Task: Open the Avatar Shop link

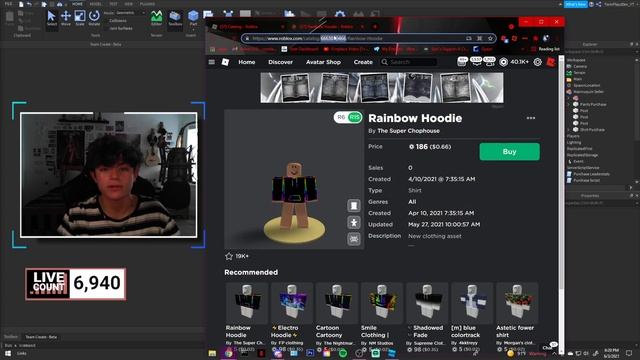Action: coord(323,62)
